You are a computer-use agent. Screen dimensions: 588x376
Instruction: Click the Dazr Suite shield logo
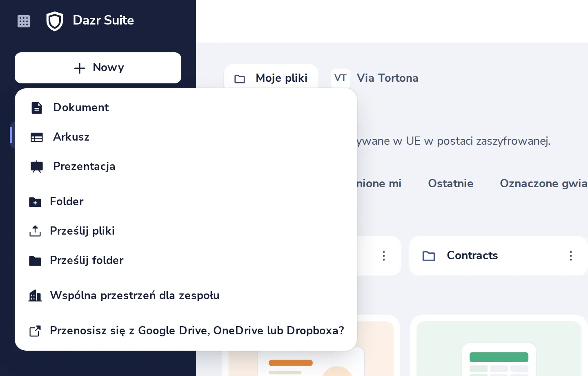55,21
